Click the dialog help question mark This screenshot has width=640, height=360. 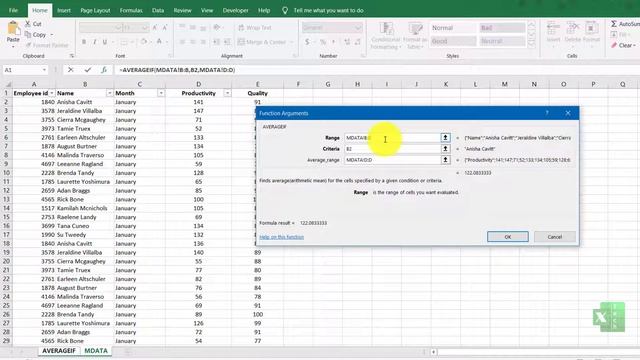point(547,113)
